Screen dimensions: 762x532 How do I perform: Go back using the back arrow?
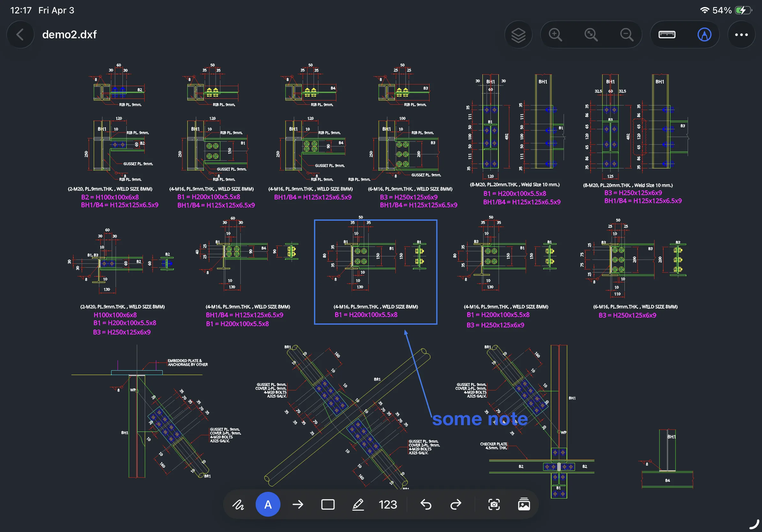pyautogui.click(x=20, y=34)
